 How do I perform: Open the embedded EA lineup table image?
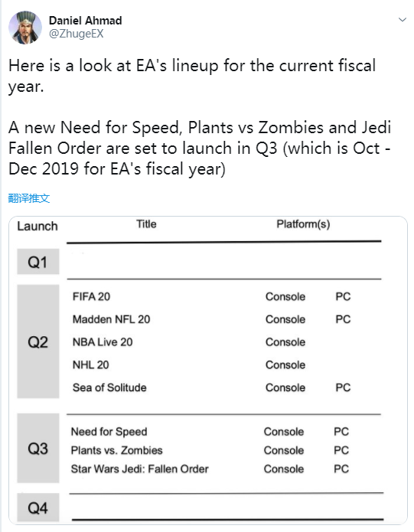coord(208,370)
